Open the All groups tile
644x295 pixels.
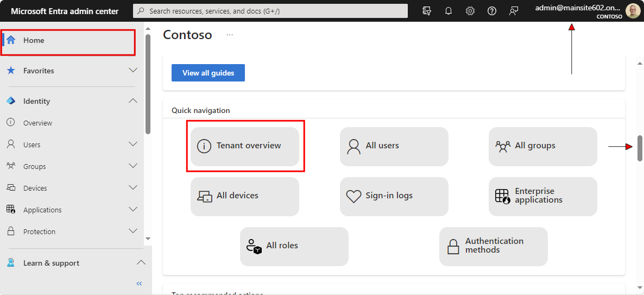click(x=543, y=147)
